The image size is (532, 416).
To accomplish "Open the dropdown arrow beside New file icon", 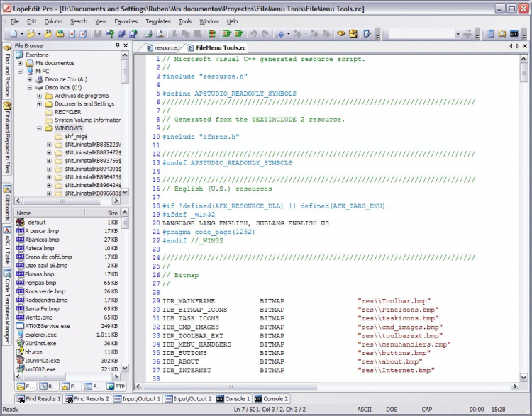I will pos(23,33).
